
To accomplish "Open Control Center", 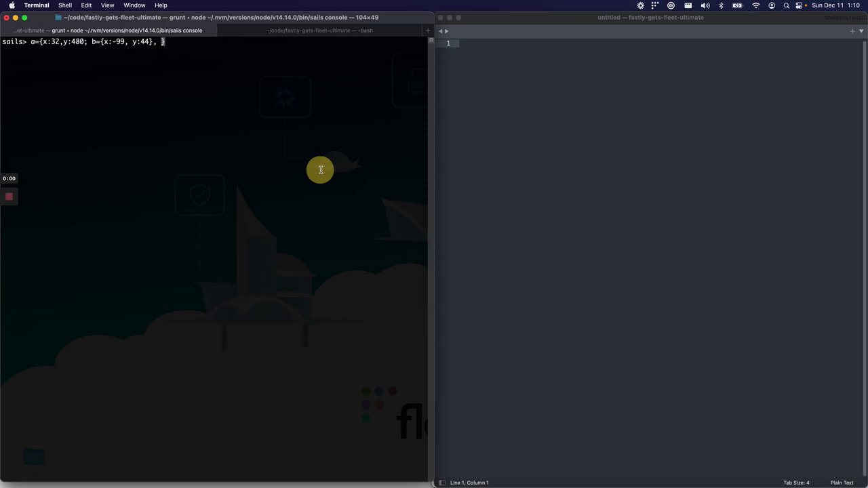I will click(800, 5).
